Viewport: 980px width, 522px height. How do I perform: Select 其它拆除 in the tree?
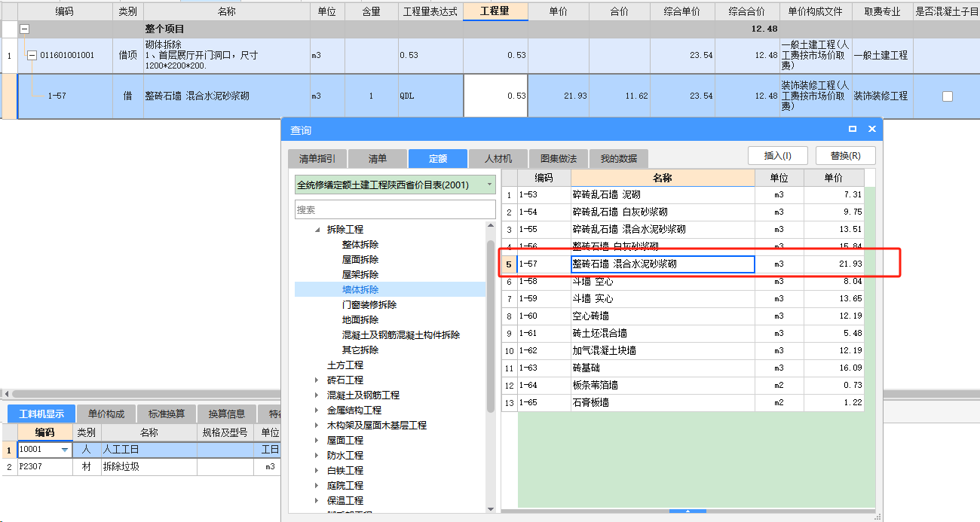pyautogui.click(x=360, y=350)
